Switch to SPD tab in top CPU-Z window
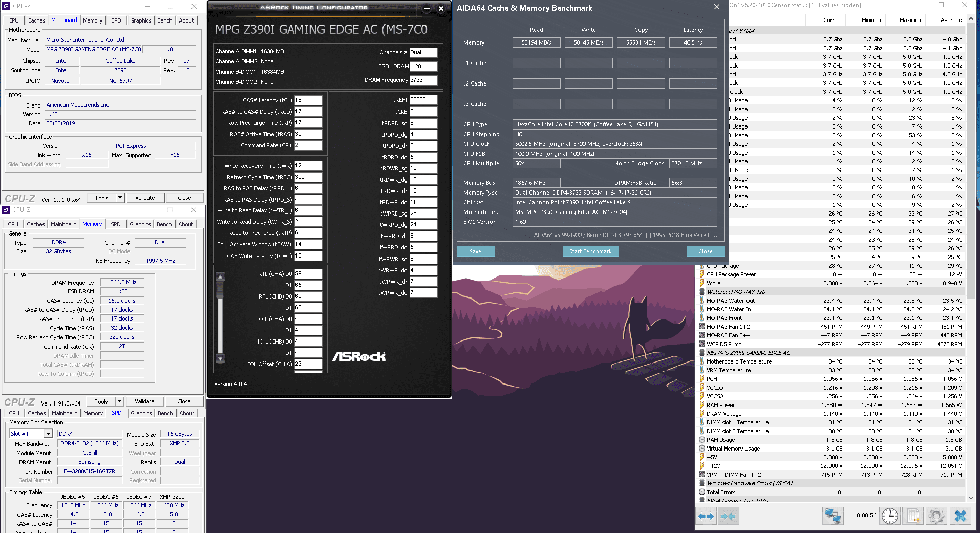 [x=116, y=20]
